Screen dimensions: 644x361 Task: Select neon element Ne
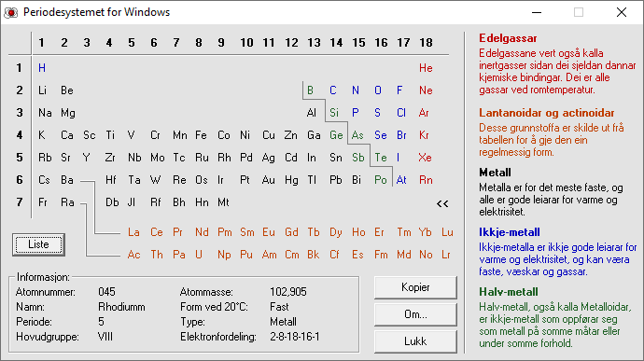(426, 90)
